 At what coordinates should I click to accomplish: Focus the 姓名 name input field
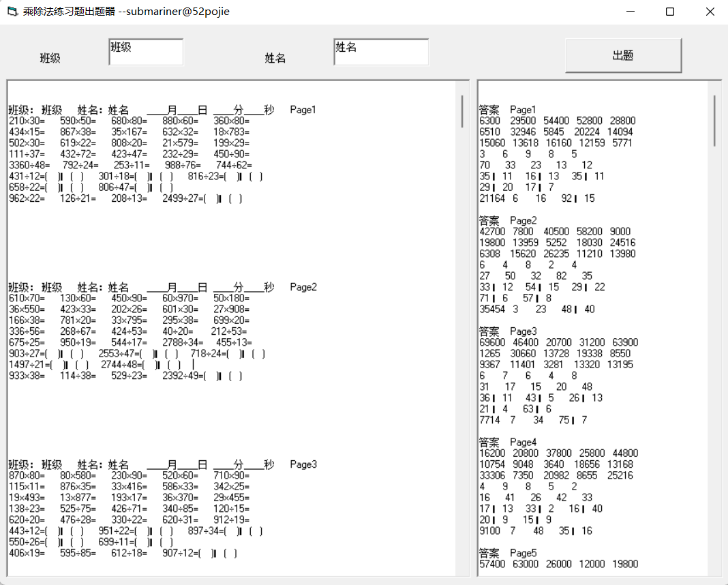coord(381,52)
